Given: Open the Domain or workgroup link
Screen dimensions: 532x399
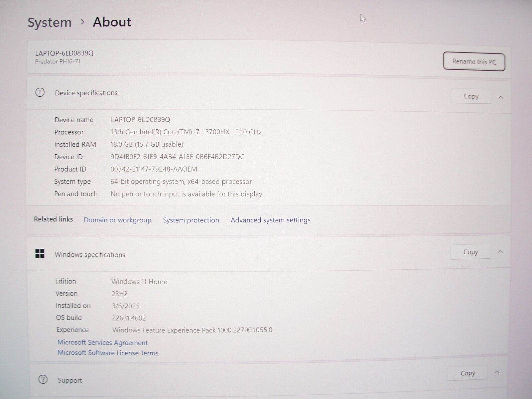Looking at the screenshot, I should [x=117, y=220].
